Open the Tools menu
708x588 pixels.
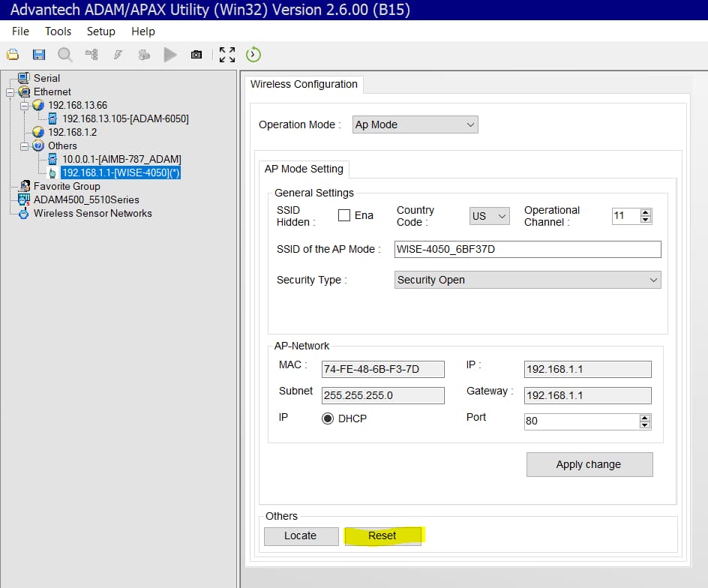pos(58,31)
